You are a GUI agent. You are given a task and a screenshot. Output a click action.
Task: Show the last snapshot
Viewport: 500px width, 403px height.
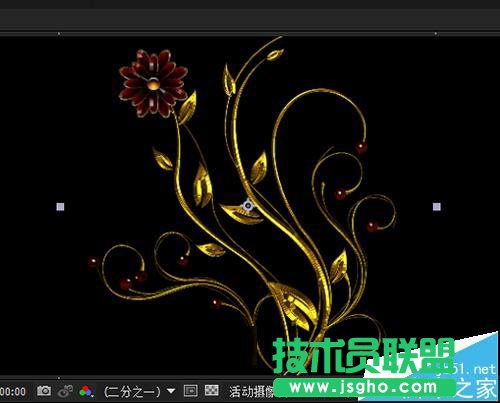65,391
